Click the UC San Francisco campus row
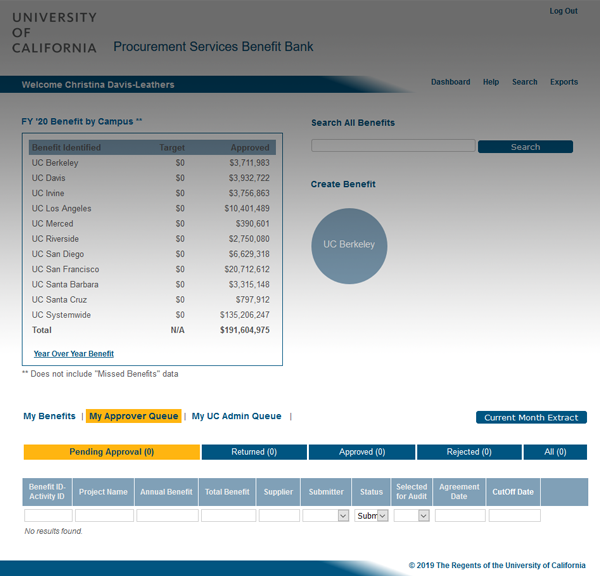Viewport: 600px width, 576px height. [152, 269]
